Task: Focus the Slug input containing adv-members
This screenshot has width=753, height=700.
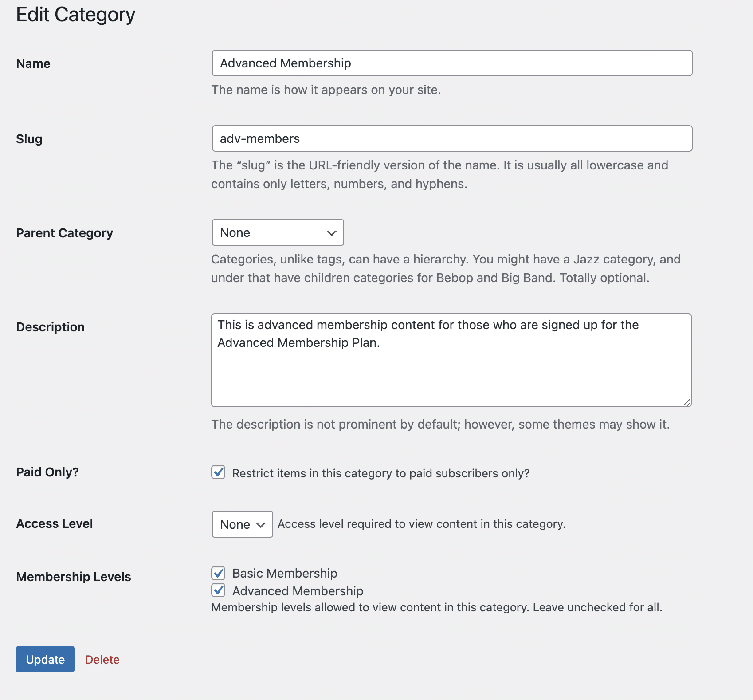Action: [x=451, y=138]
